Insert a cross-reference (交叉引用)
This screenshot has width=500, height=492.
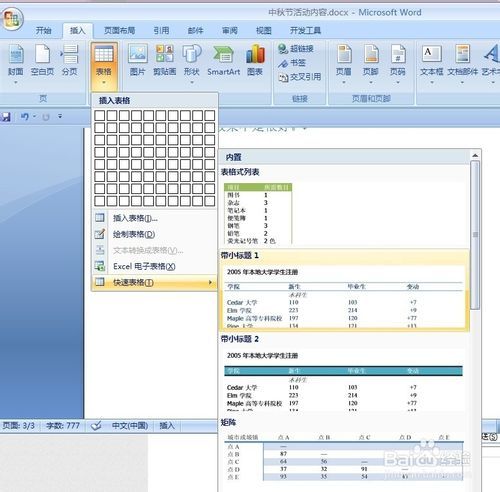coord(300,77)
